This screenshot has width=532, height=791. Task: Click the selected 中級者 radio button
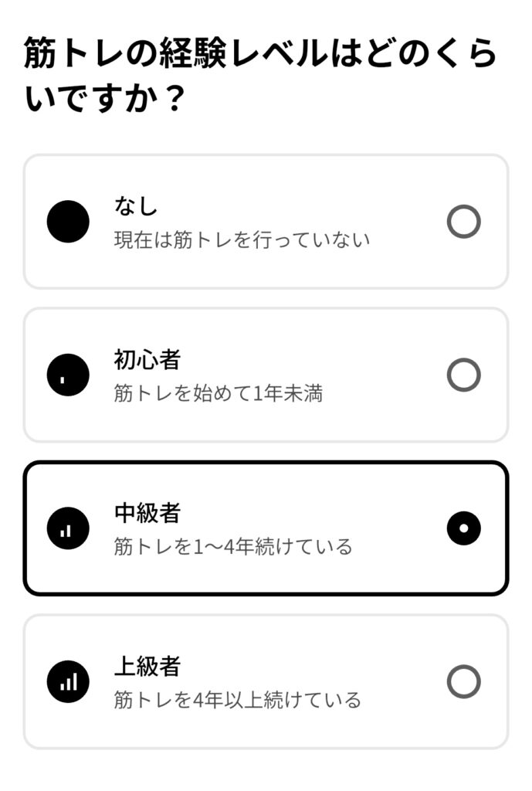point(463,528)
